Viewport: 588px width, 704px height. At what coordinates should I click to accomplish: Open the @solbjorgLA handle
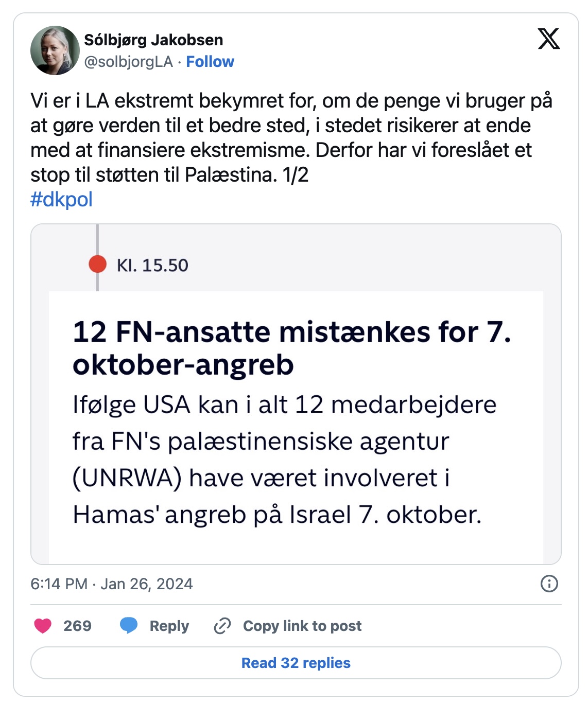[x=128, y=62]
